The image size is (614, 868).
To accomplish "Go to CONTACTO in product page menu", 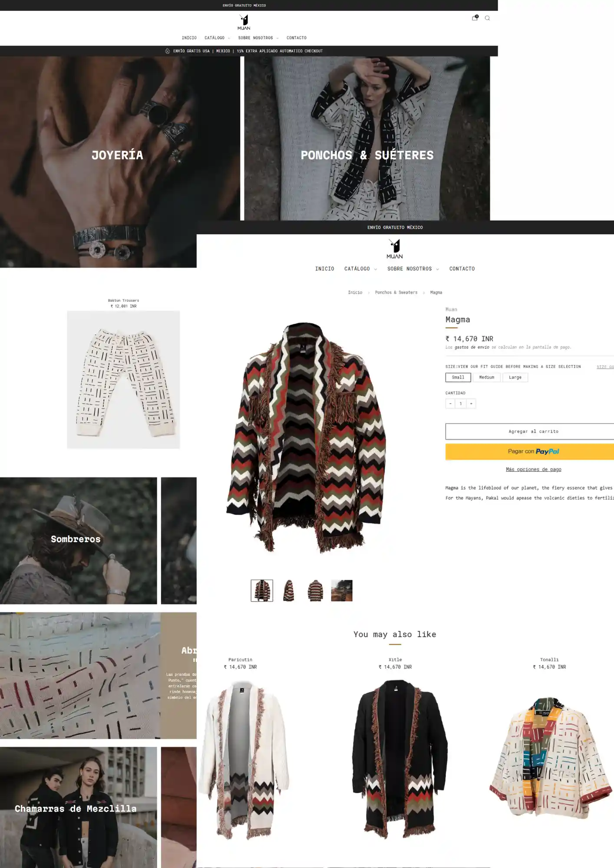I will point(462,269).
